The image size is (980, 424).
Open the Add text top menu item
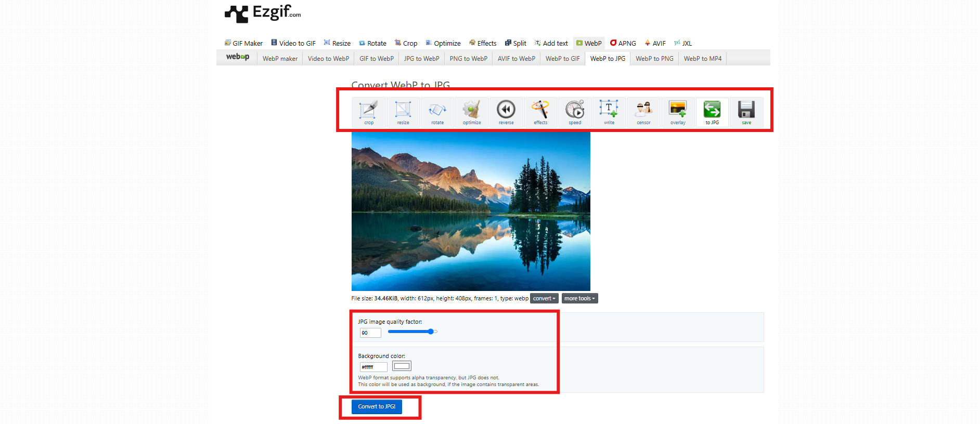coord(551,43)
